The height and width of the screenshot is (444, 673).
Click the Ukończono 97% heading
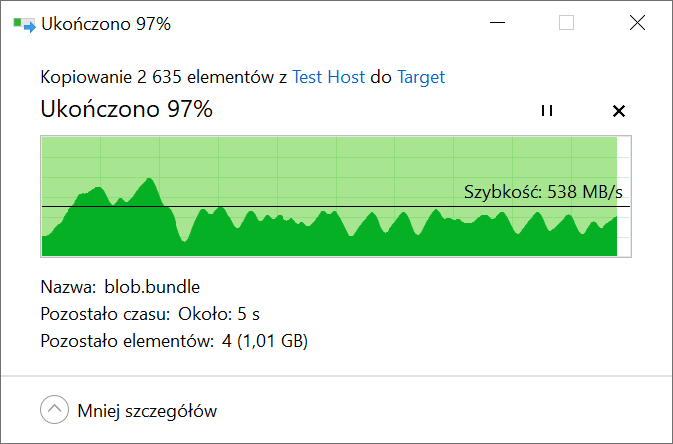(127, 109)
